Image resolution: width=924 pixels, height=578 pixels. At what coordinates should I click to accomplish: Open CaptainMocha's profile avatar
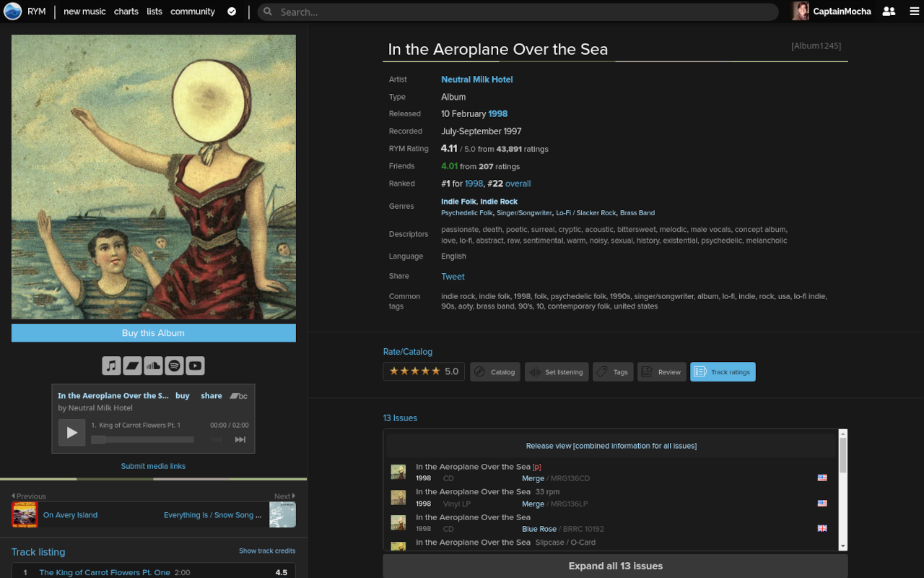point(800,12)
